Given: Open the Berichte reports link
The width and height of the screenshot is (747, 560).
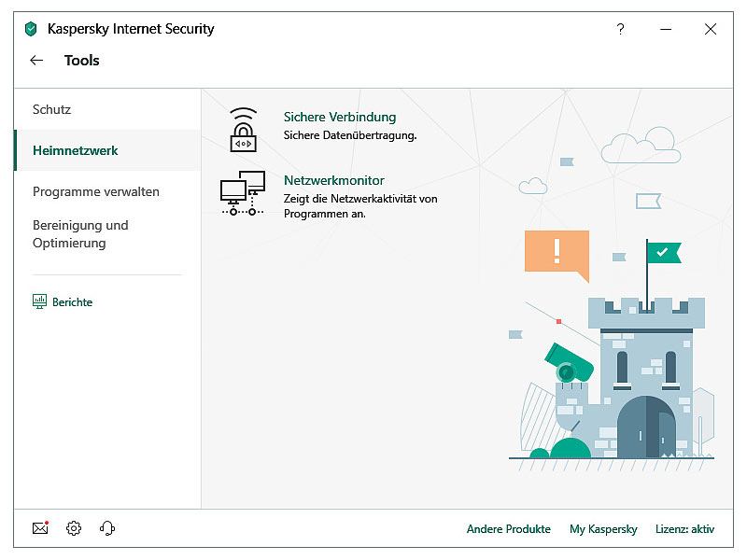Looking at the screenshot, I should coord(72,302).
